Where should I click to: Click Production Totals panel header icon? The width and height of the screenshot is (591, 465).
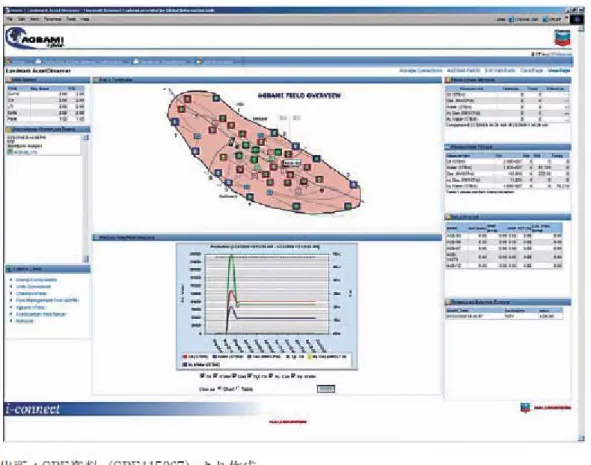coord(448,147)
